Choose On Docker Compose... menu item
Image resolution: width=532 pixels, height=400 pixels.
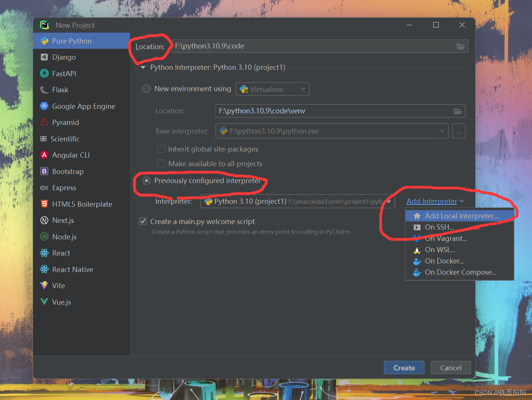point(460,272)
